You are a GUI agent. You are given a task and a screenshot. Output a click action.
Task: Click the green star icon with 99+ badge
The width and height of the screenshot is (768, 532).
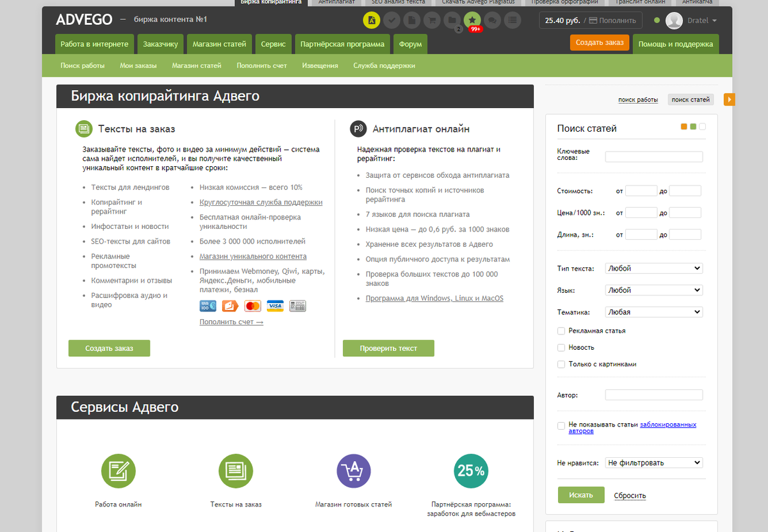tap(472, 20)
